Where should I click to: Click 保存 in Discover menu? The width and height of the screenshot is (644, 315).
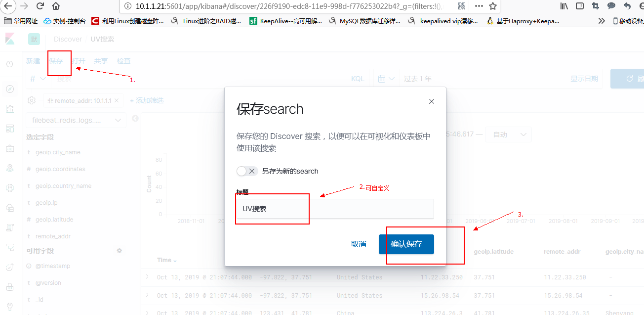coord(56,61)
